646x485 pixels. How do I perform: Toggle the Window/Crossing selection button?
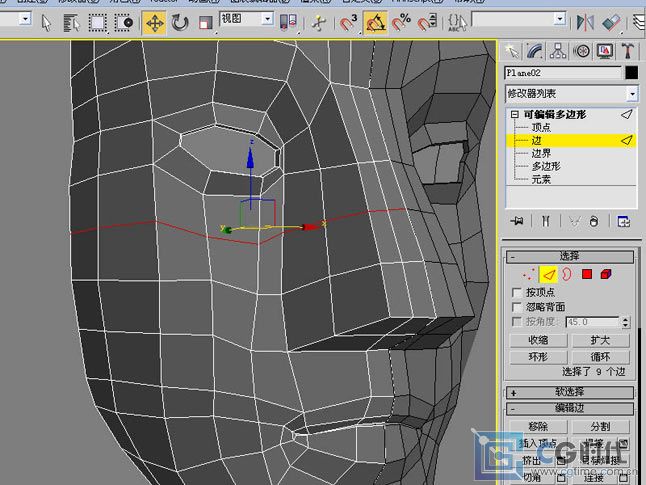tap(124, 23)
